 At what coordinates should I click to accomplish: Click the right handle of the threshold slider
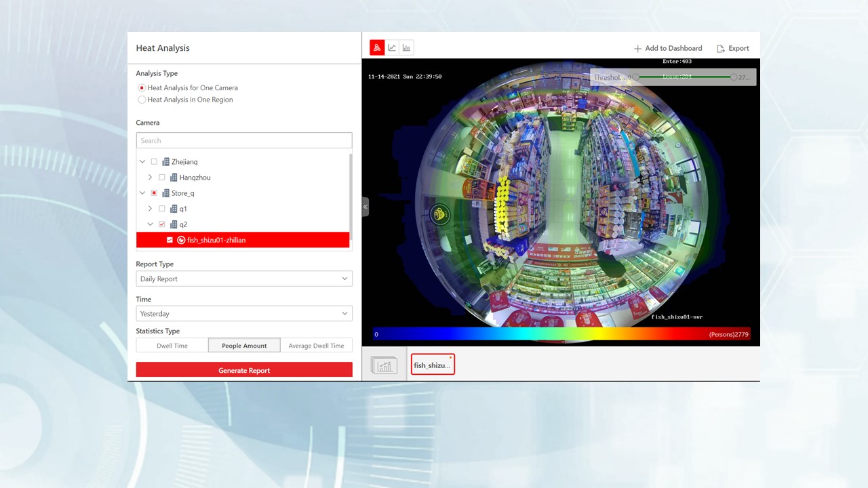tap(734, 77)
